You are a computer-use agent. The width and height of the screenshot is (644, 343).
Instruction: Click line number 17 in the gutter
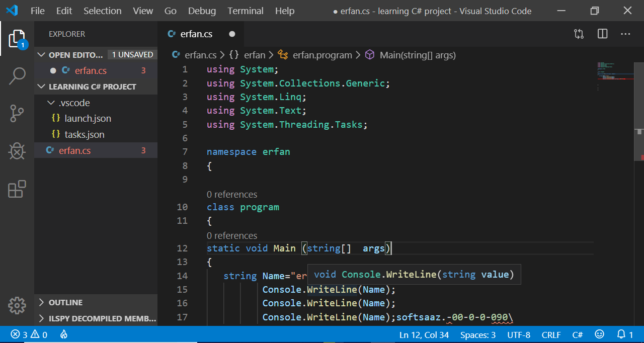182,317
